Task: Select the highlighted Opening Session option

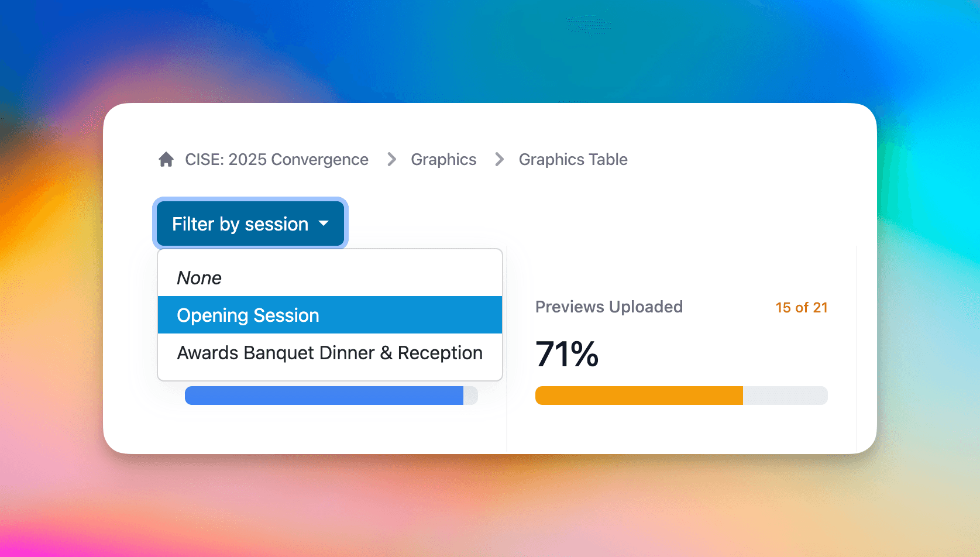Action: pos(330,315)
